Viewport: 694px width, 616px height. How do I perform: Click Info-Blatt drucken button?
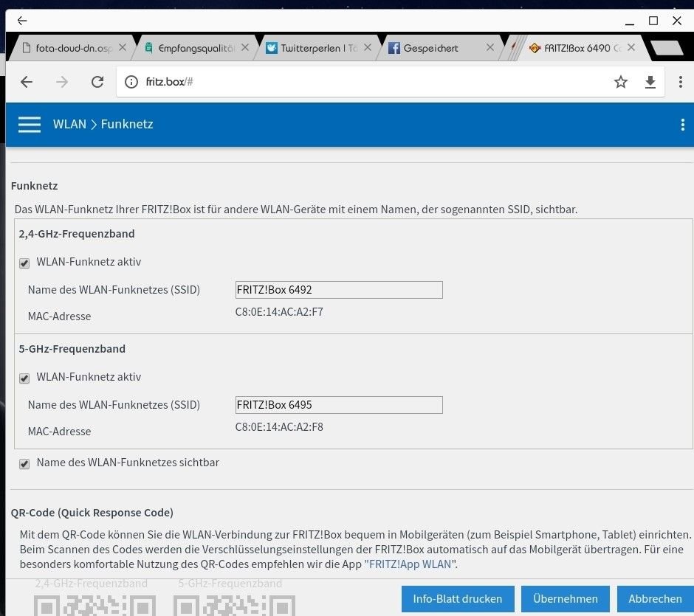458,599
